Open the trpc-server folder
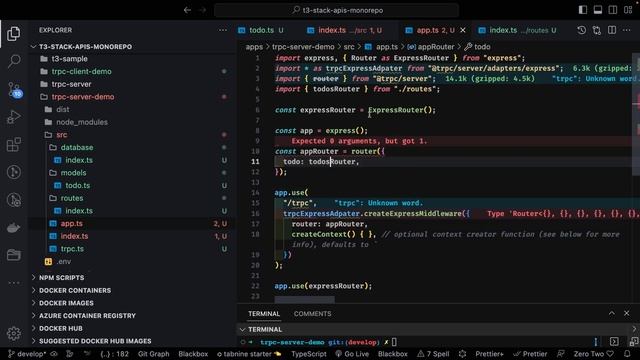640x360 pixels. pos(71,84)
